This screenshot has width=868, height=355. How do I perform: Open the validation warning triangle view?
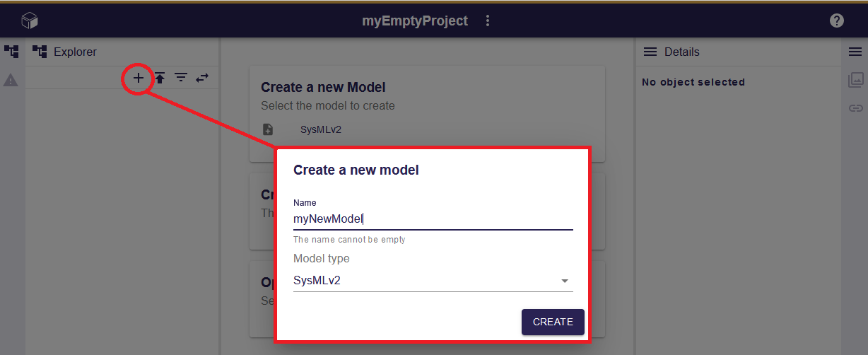pos(11,81)
